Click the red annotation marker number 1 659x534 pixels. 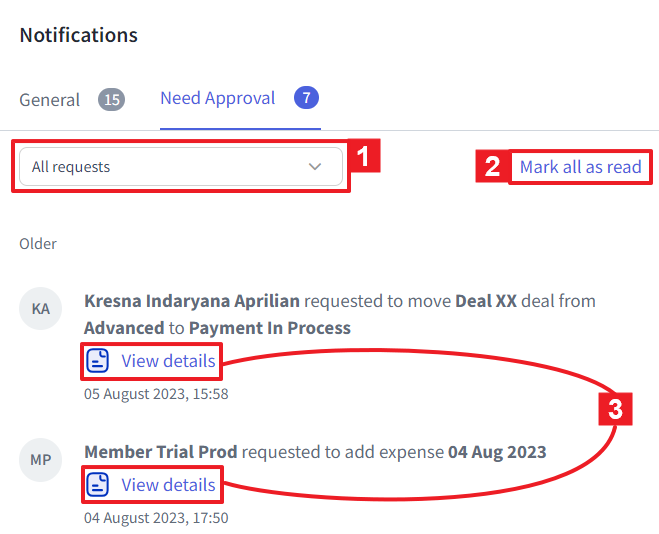tap(364, 156)
